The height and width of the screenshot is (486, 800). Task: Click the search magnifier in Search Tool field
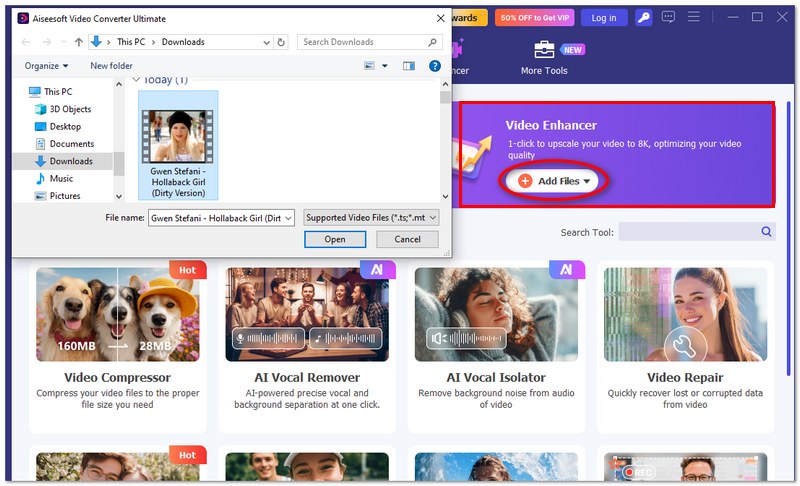766,232
